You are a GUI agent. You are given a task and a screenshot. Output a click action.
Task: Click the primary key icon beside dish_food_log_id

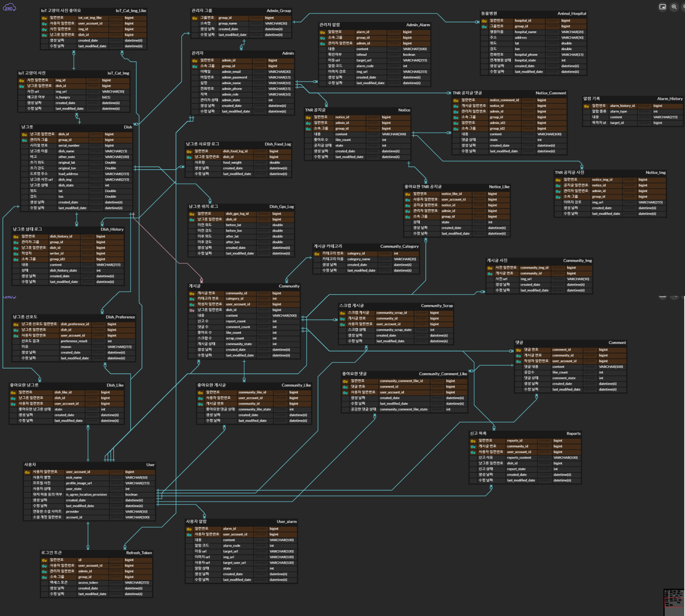(189, 151)
